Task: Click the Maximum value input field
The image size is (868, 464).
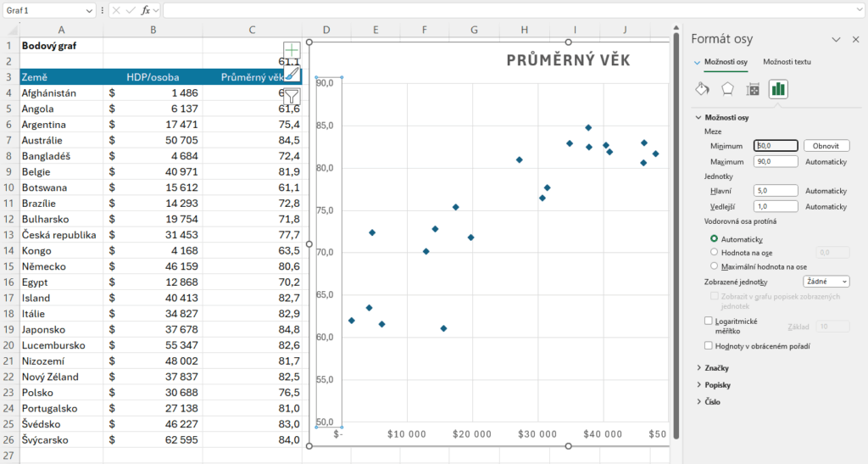Action: coord(776,161)
